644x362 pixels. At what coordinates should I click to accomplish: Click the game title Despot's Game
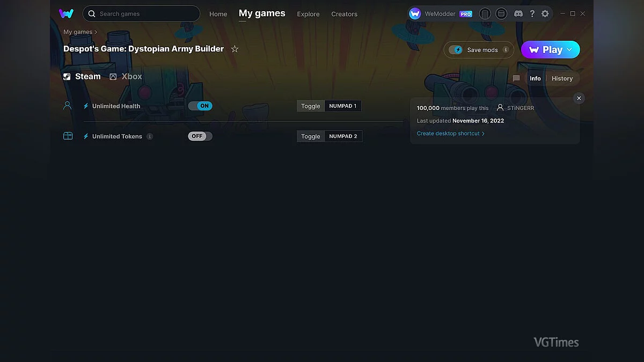[x=143, y=49]
